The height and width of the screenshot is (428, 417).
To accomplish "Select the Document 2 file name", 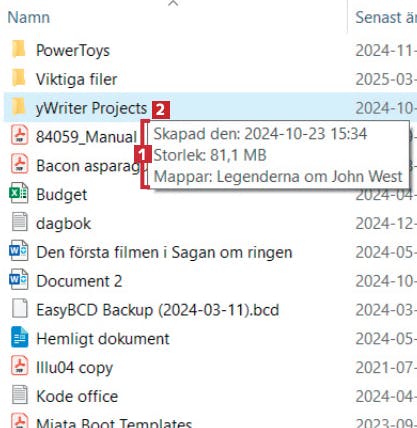I will pos(79,281).
